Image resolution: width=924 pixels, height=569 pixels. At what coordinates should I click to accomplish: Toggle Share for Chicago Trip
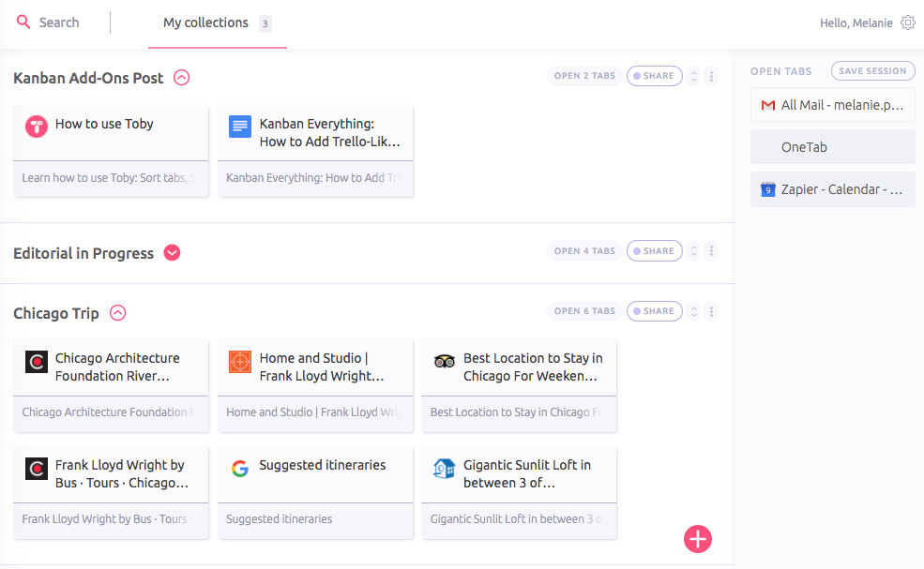coord(654,311)
